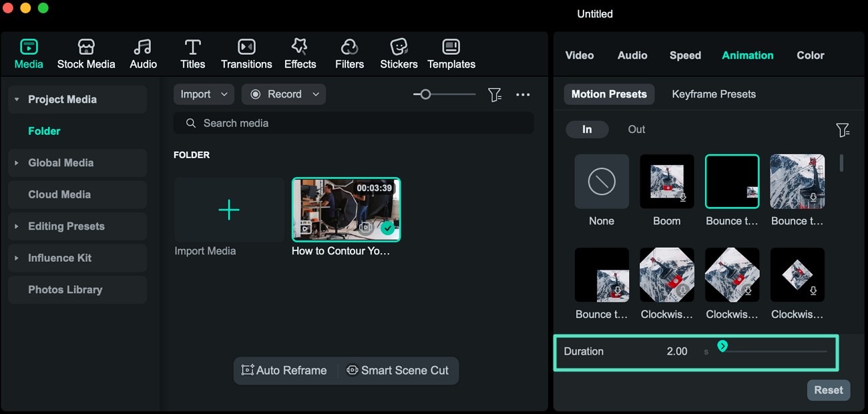
Task: Adjust the Duration slider
Action: pos(722,347)
